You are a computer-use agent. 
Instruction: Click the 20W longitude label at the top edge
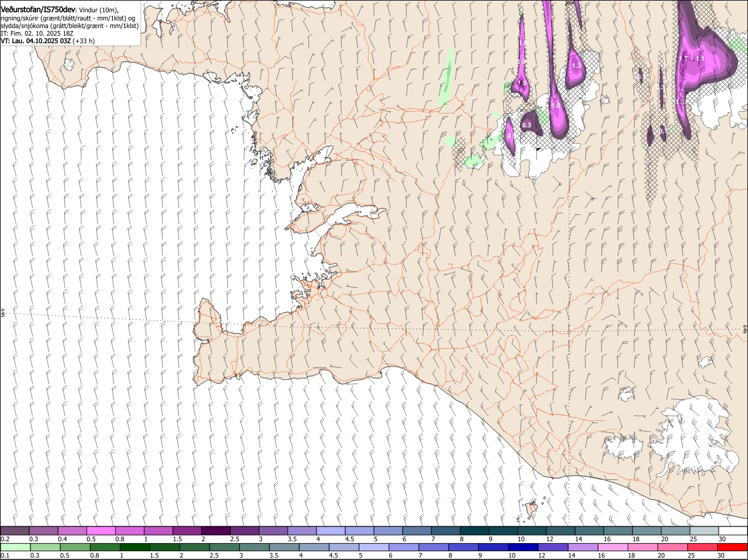point(570,3)
